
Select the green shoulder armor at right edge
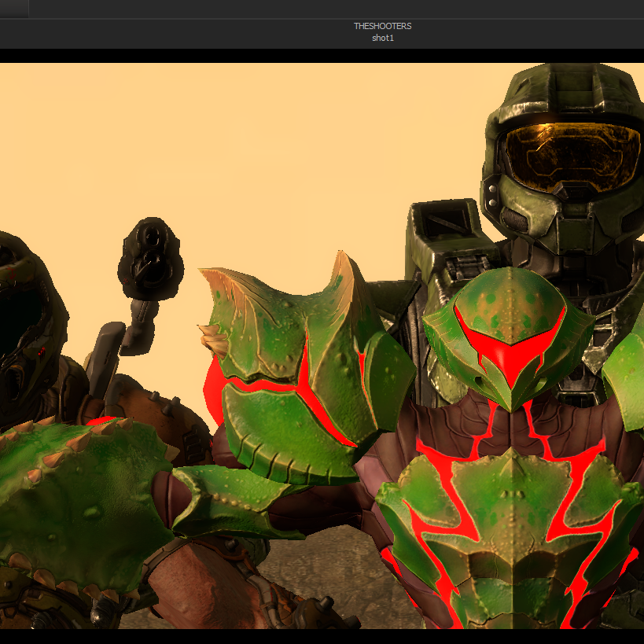625,370
